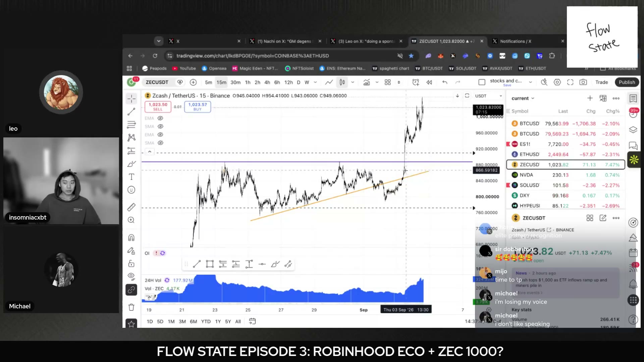Open the emoji icons tool
Screen dimensions: 644x362
131,190
